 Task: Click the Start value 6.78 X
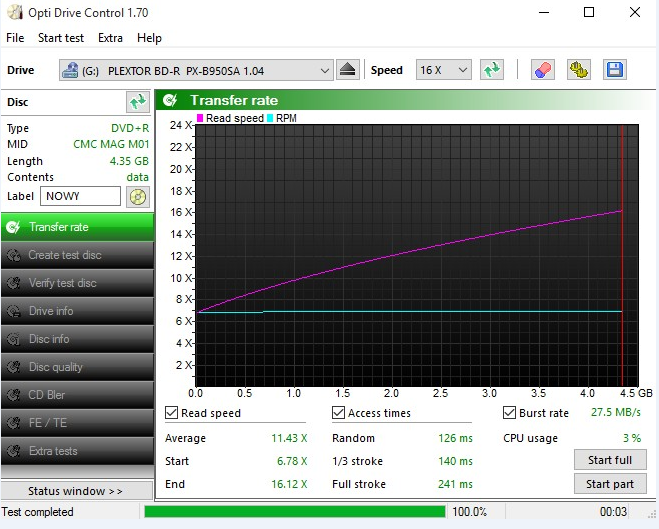pos(292,461)
